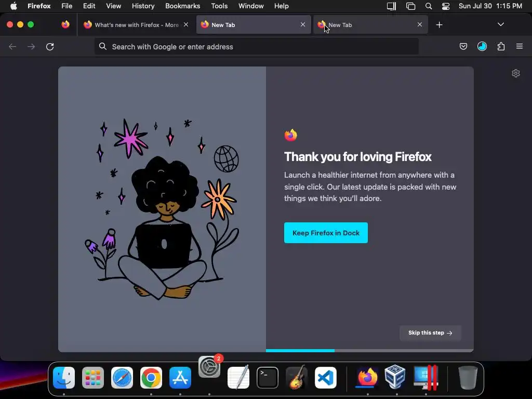Open the Help menu

pyautogui.click(x=281, y=6)
